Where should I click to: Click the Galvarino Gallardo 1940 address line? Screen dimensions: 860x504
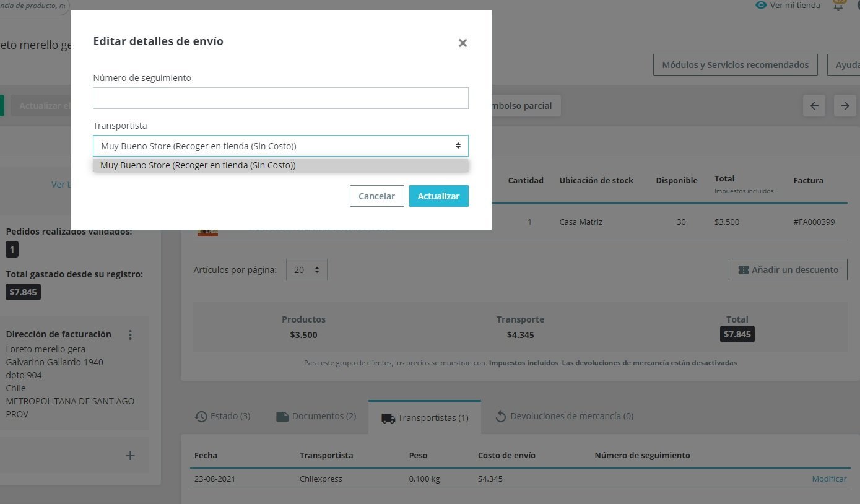pyautogui.click(x=54, y=362)
